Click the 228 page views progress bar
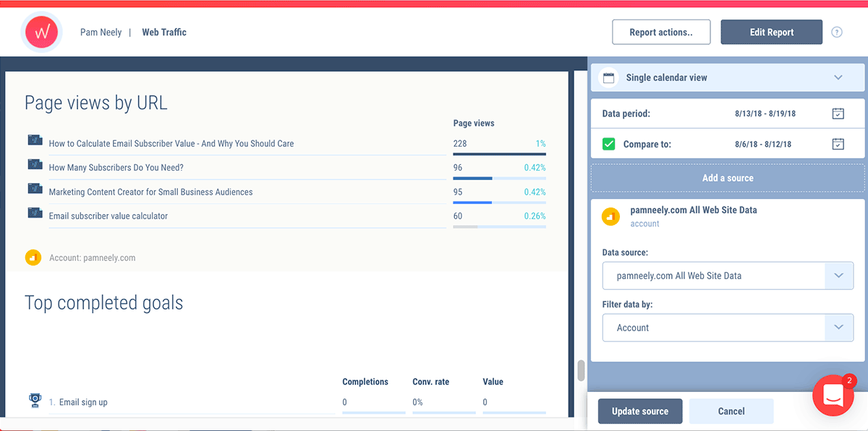The height and width of the screenshot is (431, 868). (500, 154)
